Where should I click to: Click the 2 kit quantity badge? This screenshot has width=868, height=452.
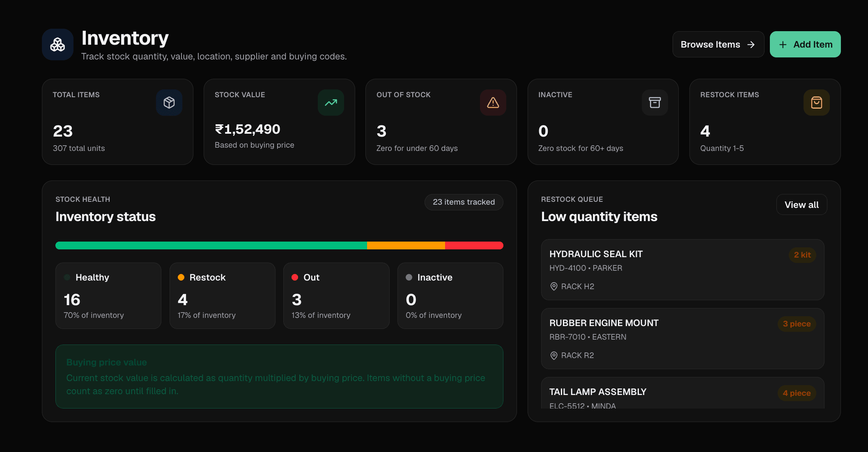click(x=802, y=255)
